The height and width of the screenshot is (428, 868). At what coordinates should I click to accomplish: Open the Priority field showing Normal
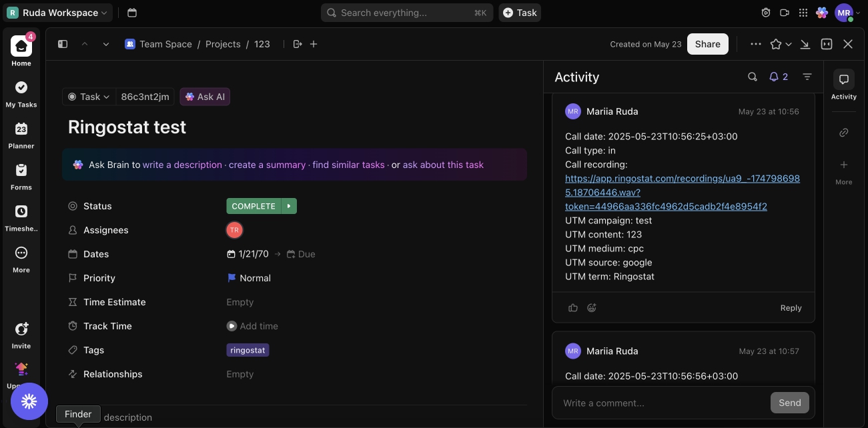click(249, 278)
